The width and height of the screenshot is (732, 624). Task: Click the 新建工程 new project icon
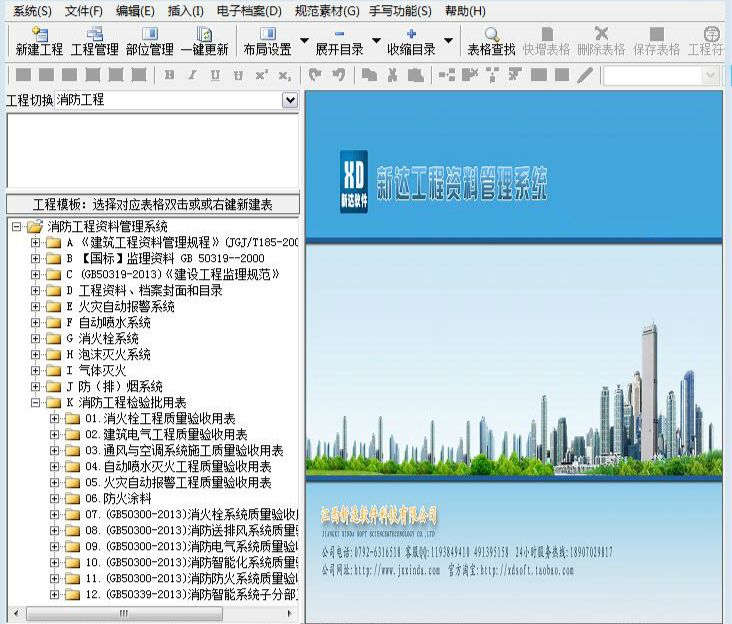point(39,41)
